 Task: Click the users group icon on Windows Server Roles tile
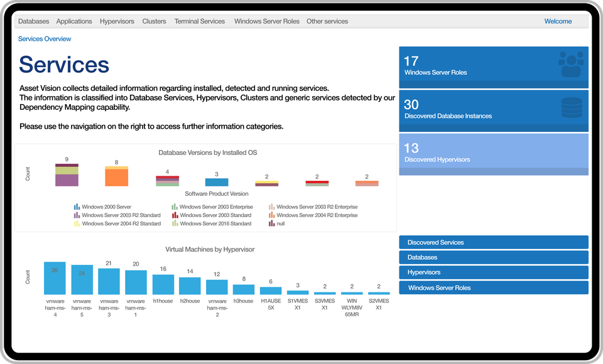pyautogui.click(x=571, y=64)
